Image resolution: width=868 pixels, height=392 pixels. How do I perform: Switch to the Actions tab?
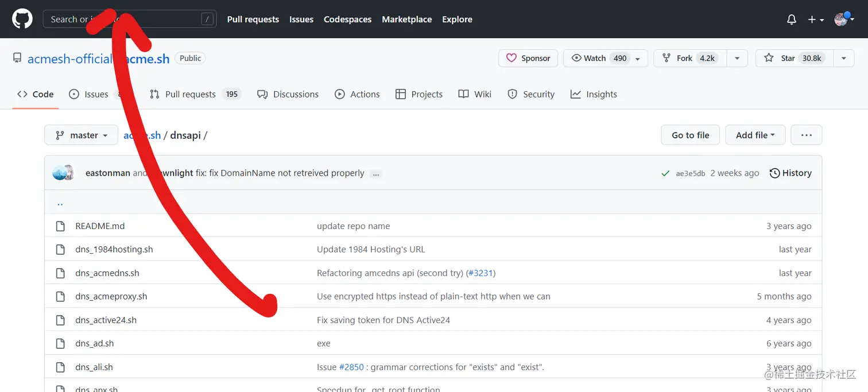coord(357,94)
